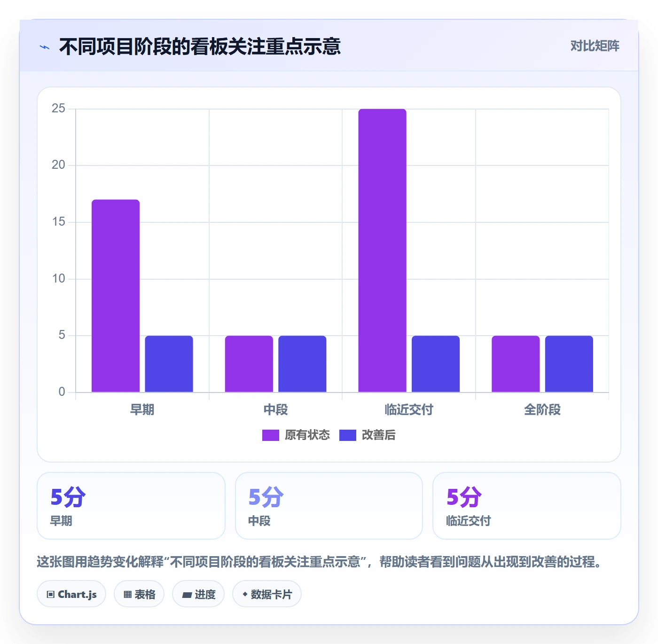
Task: Select the 5分 早期 stat card
Action: (131, 506)
